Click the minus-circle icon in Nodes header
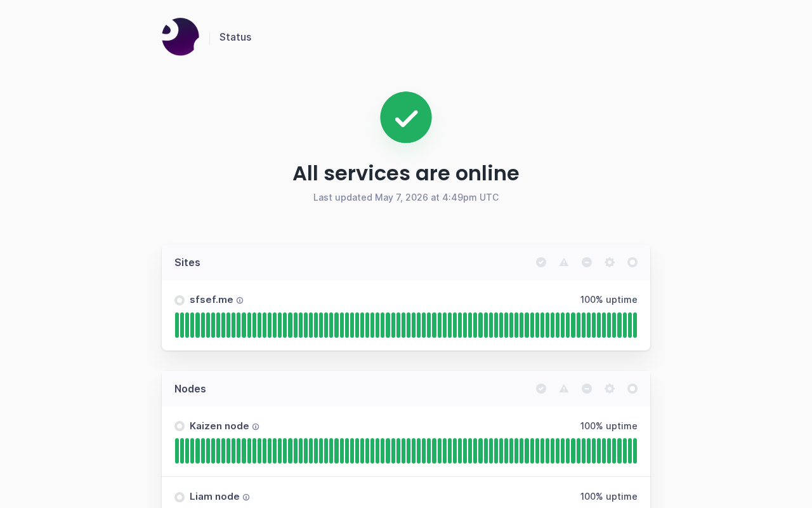Viewport: 812px width, 508px height. 587,389
